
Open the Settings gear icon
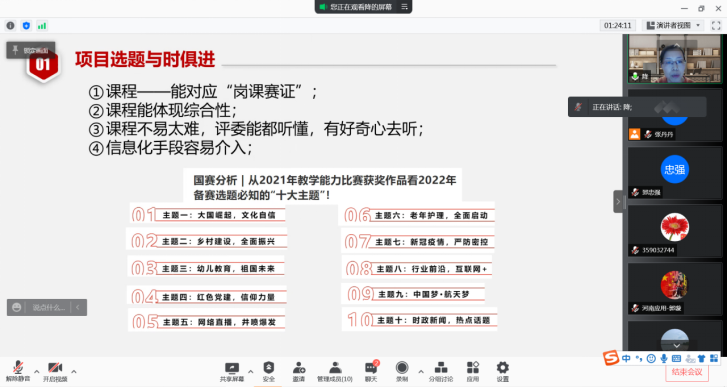tap(503, 371)
